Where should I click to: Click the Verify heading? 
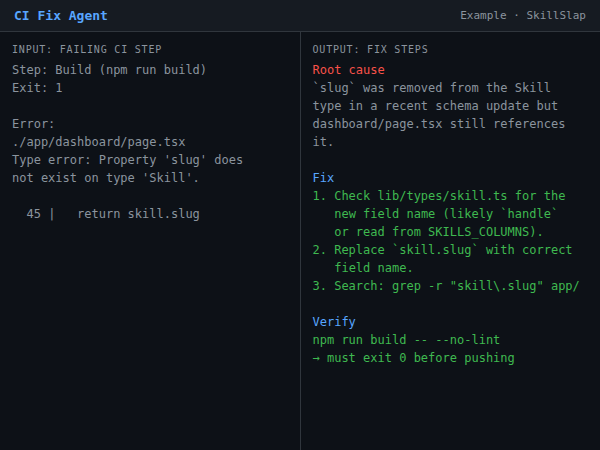(334, 322)
